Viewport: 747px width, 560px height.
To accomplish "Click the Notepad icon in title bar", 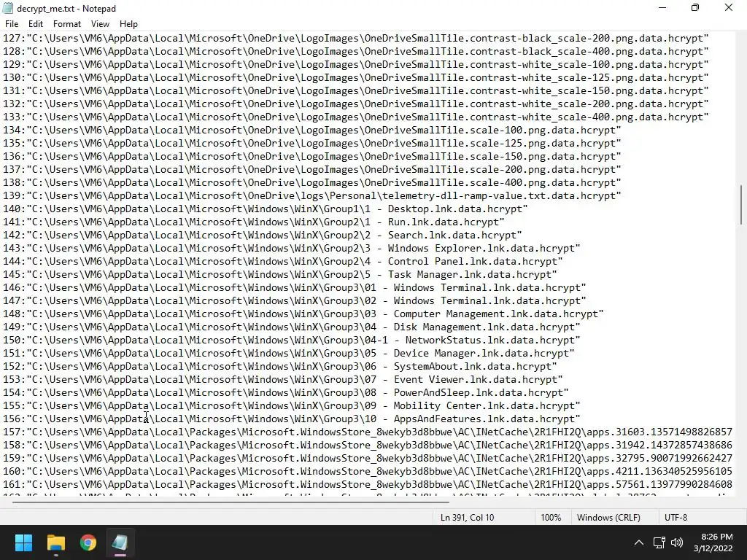I will tap(7, 9).
